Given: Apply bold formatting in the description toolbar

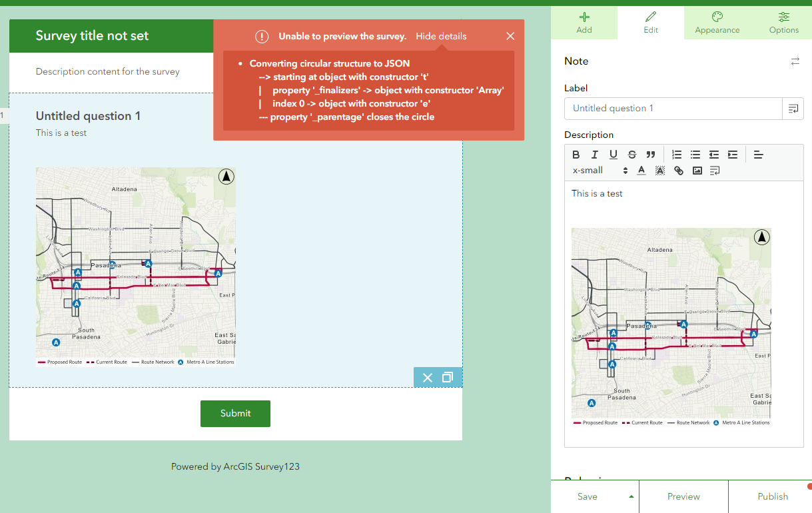Looking at the screenshot, I should (576, 155).
